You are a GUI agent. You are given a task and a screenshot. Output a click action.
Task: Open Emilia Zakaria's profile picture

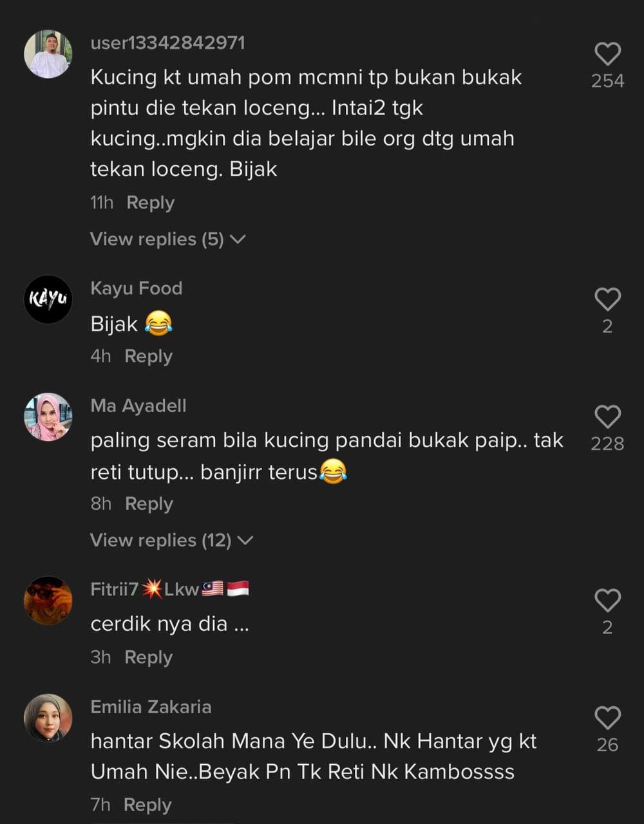(x=48, y=718)
